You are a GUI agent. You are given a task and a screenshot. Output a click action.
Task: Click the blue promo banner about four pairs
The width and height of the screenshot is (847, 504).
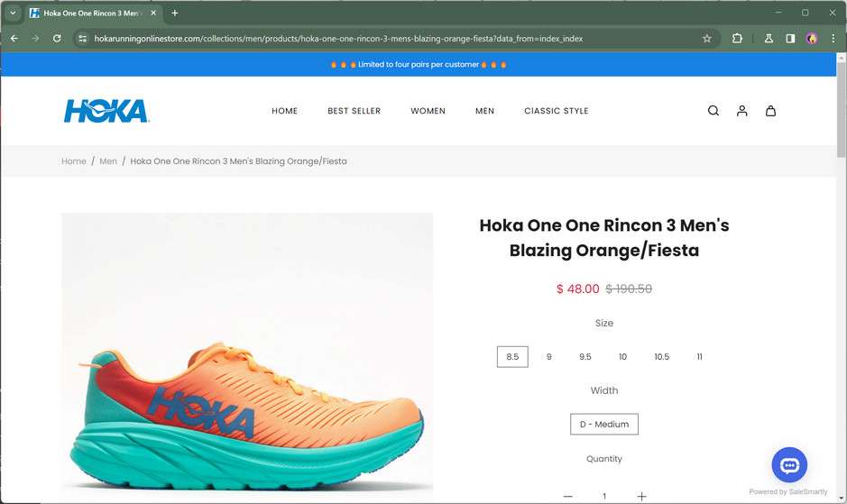click(419, 64)
